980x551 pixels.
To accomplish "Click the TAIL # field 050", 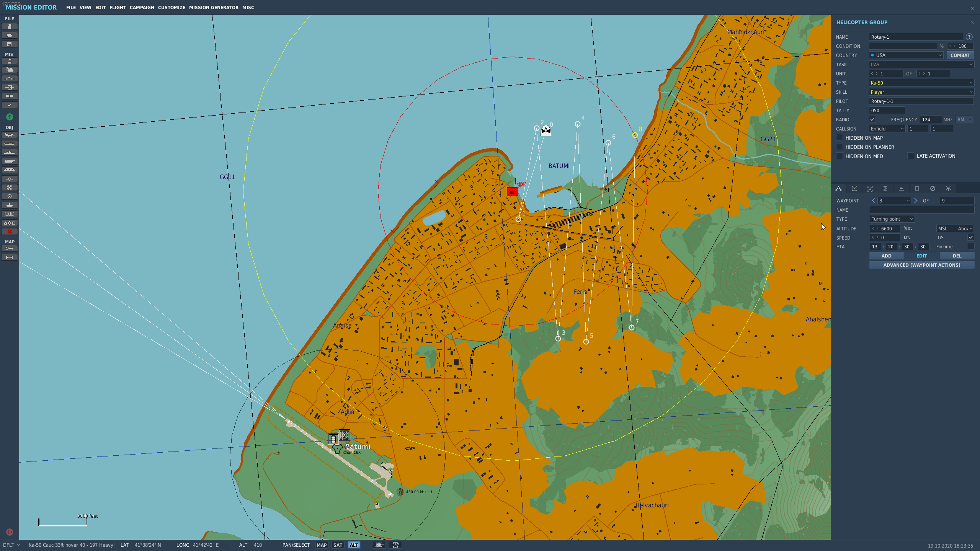I will click(x=887, y=110).
